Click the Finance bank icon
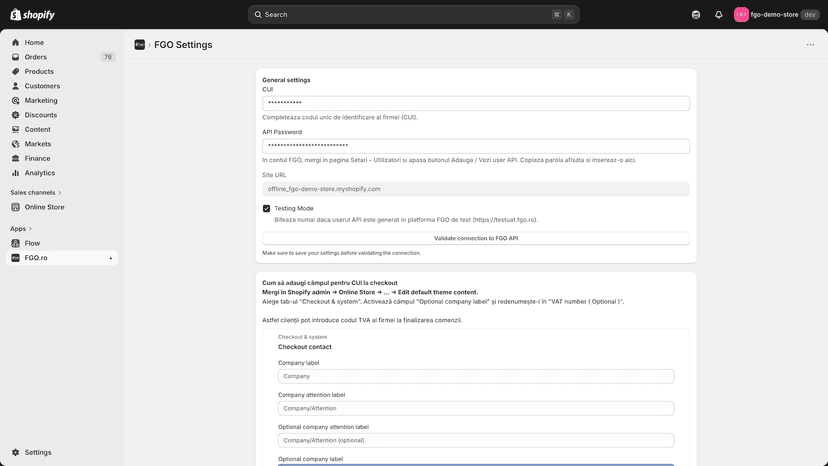This screenshot has width=828, height=466. click(15, 159)
